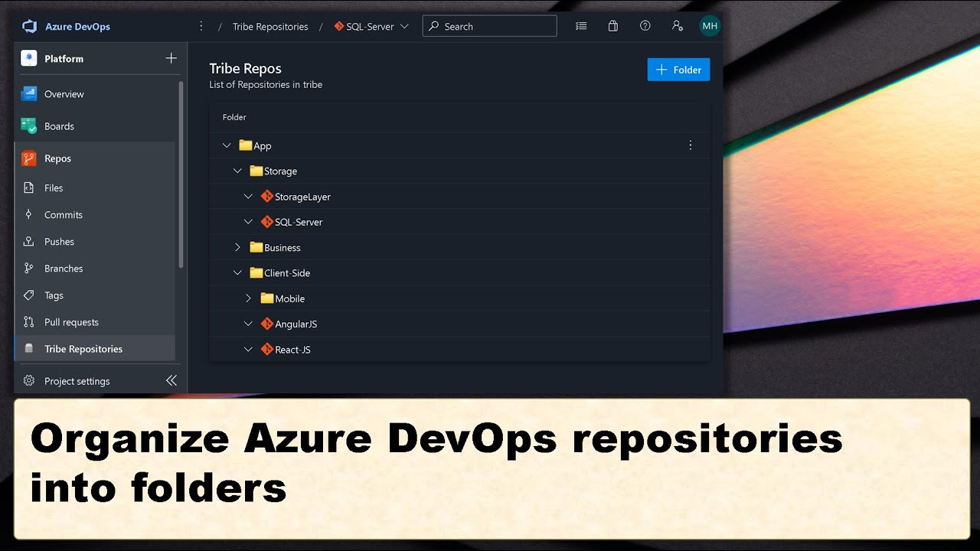Open the Files link in sidebar
The width and height of the screenshot is (980, 551).
[x=54, y=187]
